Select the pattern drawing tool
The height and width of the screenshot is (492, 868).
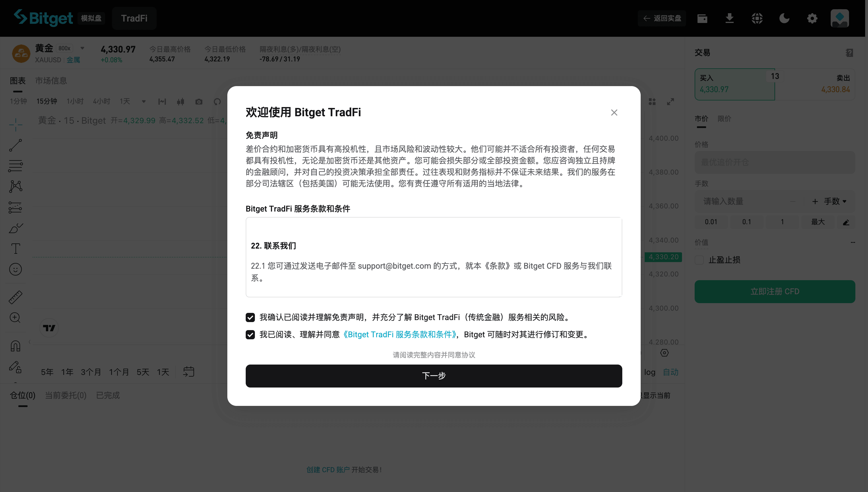15,187
